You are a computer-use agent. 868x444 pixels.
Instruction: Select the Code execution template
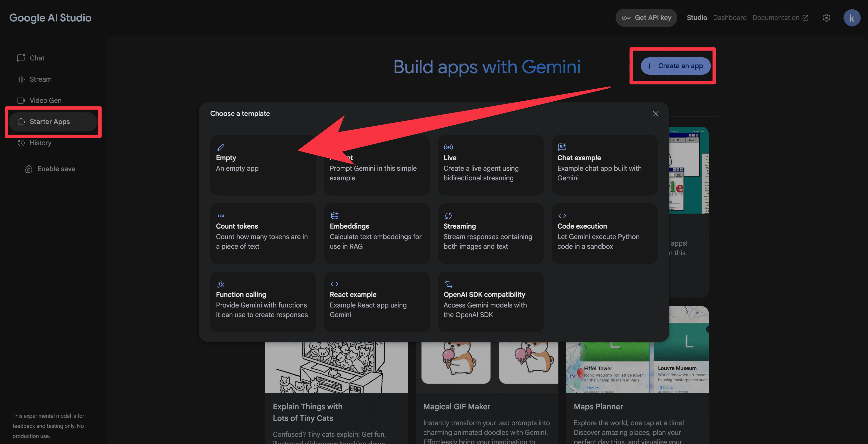[x=604, y=233]
